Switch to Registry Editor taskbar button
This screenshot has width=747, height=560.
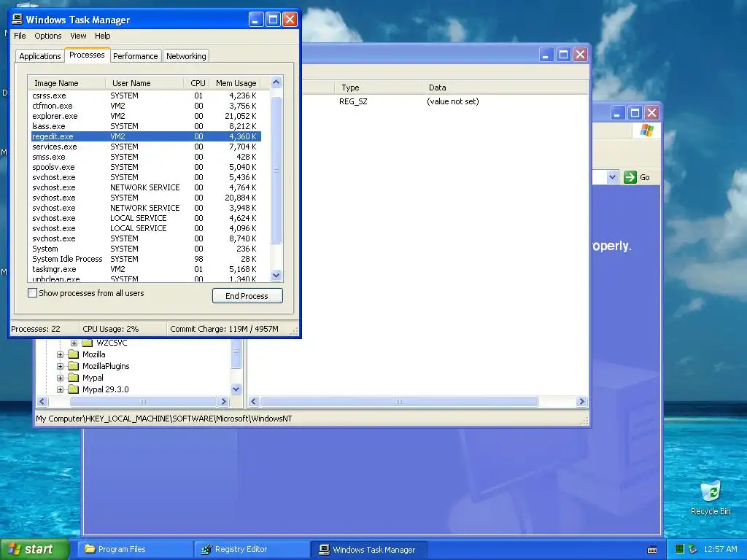pyautogui.click(x=252, y=550)
